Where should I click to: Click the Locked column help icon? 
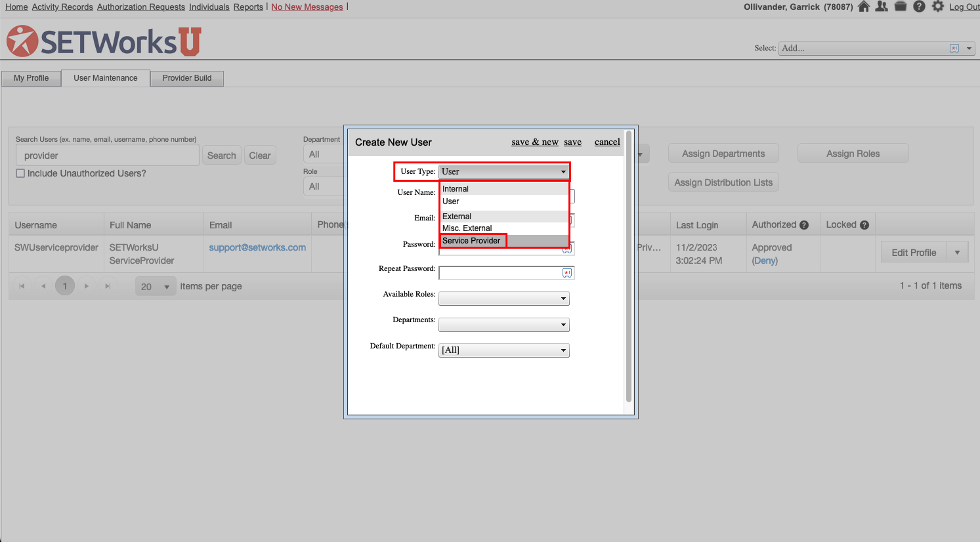click(x=864, y=225)
